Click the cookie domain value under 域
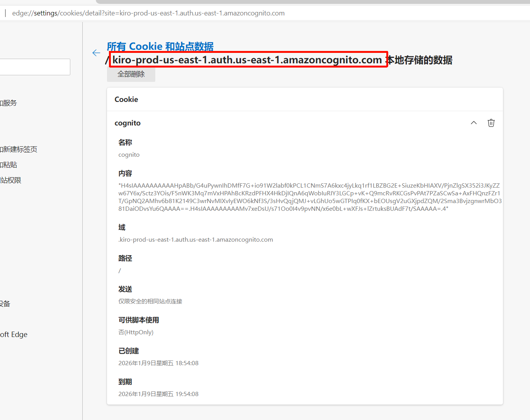530x420 pixels. [195, 240]
